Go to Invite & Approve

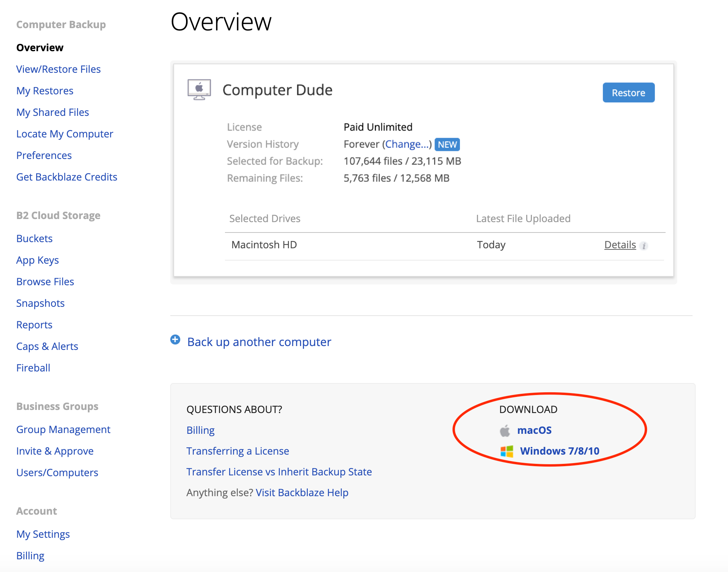click(55, 451)
